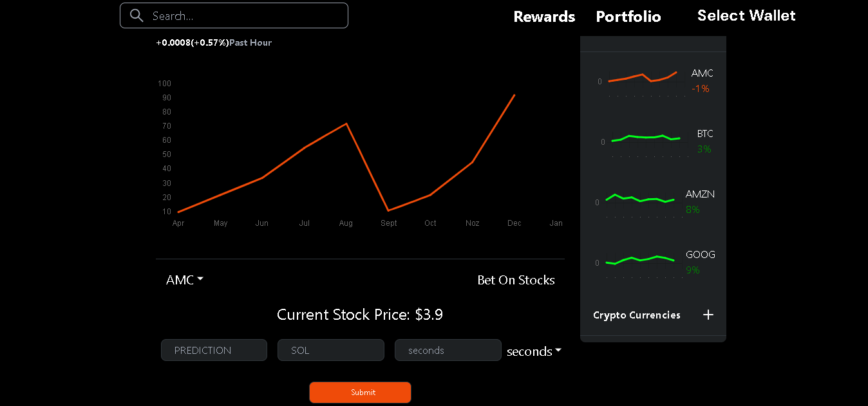Image resolution: width=868 pixels, height=406 pixels.
Task: Click the Select Wallet button
Action: [x=746, y=15]
